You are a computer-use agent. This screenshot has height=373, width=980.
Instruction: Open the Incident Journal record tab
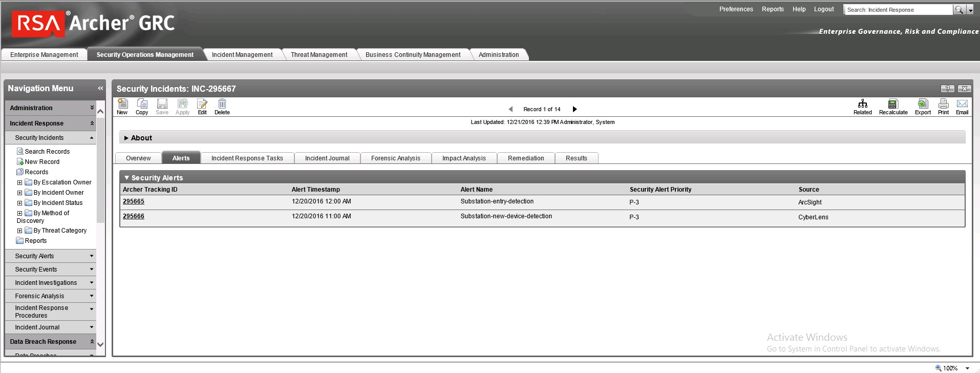pos(327,158)
